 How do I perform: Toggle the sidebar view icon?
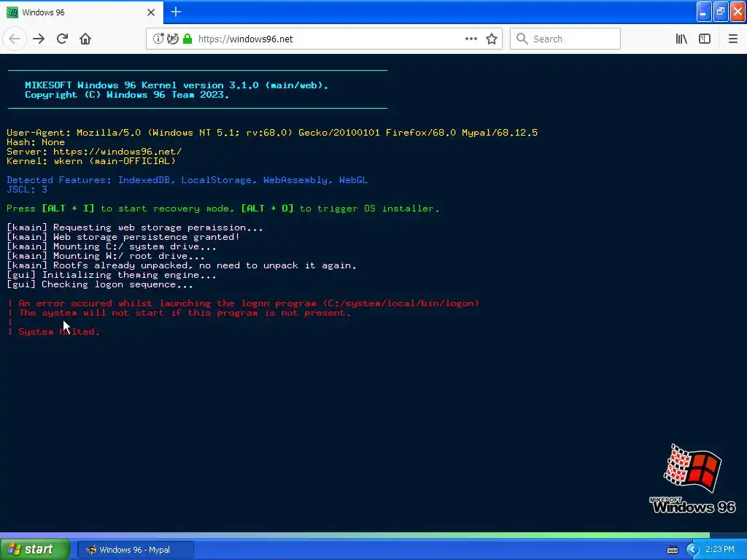tap(705, 39)
